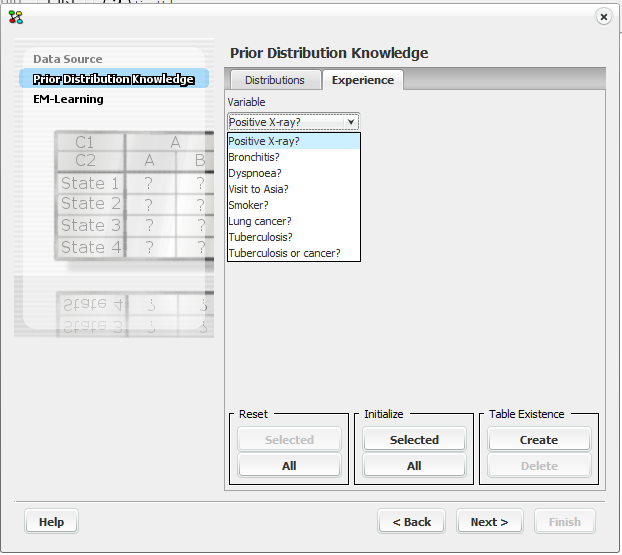Viewport: 622px width, 555px height.
Task: Click the Finish button
Action: 564,522
